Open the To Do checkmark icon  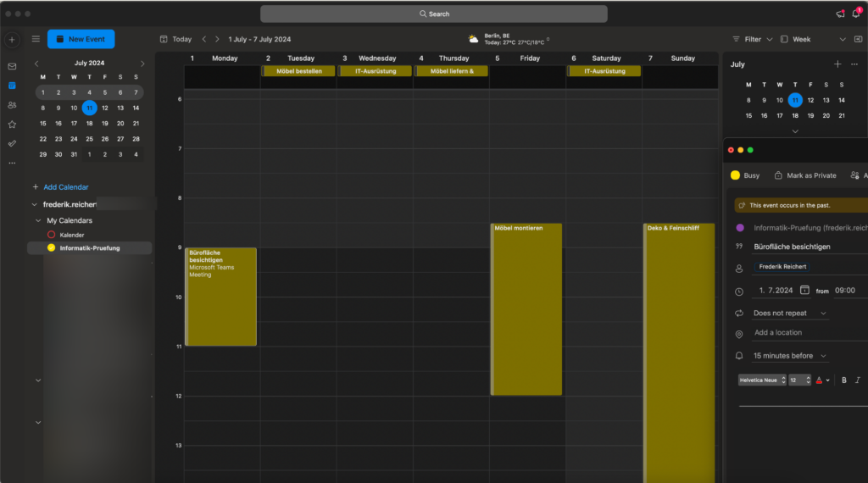pyautogui.click(x=12, y=144)
